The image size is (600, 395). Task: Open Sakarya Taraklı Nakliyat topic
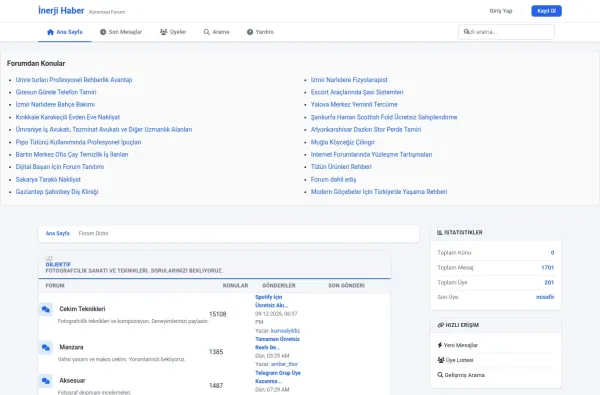(48, 180)
